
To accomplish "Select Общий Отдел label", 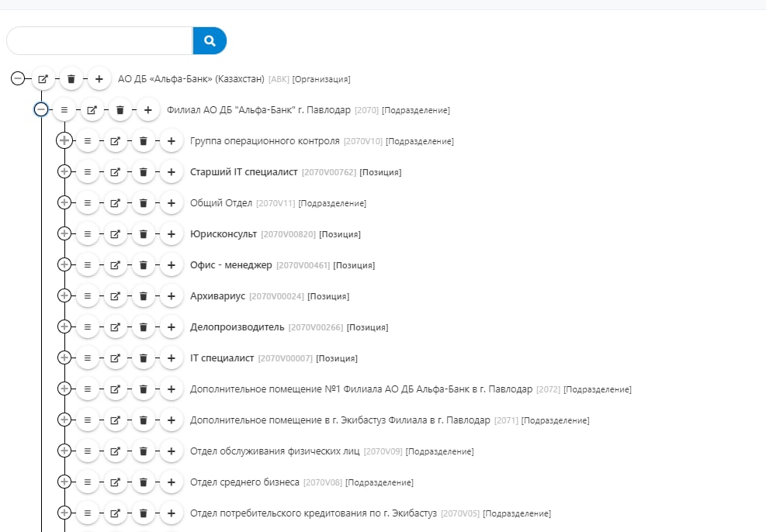I will [221, 203].
